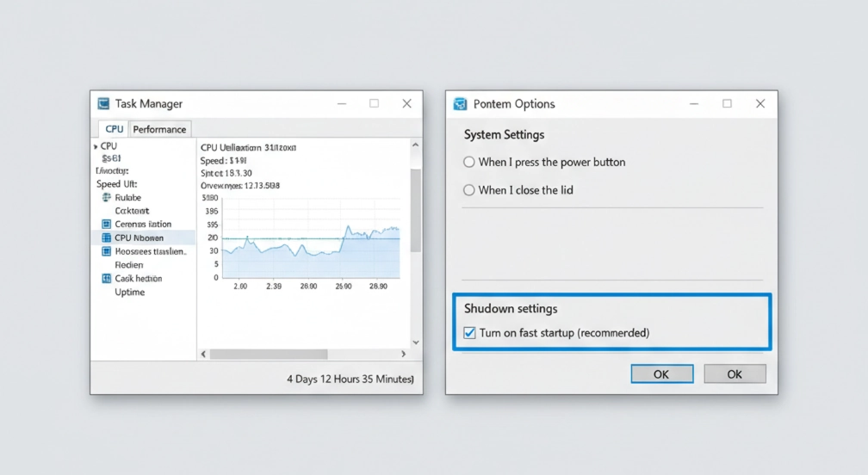Screen dimensions: 868x475
Task: Select the Cerenas liation tree item
Action: pos(143,224)
